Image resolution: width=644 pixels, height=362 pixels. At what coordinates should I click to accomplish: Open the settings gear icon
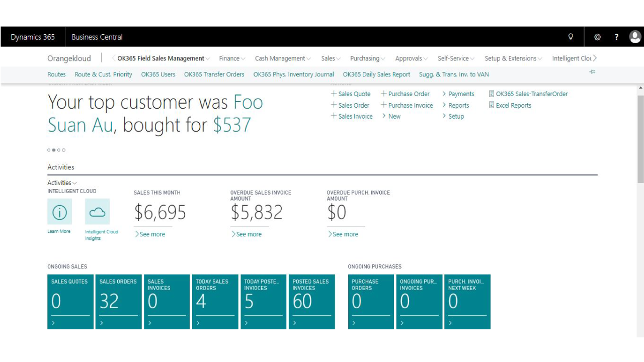tap(598, 37)
